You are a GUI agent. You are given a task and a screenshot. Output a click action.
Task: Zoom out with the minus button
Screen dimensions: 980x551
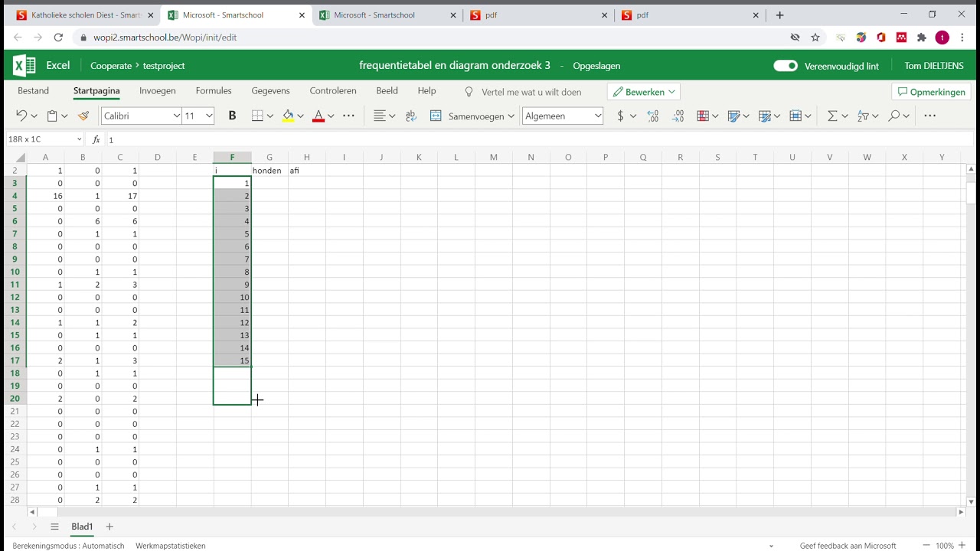[x=926, y=546]
